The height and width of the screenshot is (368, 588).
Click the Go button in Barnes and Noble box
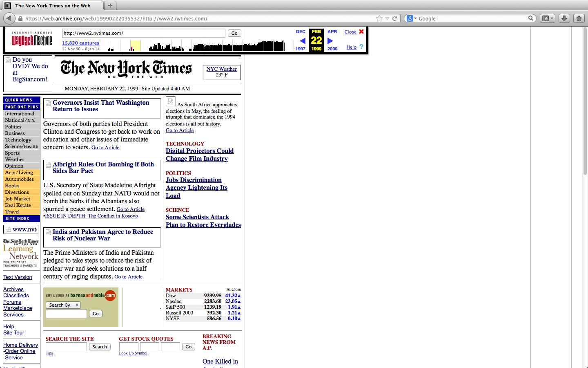coord(96,314)
